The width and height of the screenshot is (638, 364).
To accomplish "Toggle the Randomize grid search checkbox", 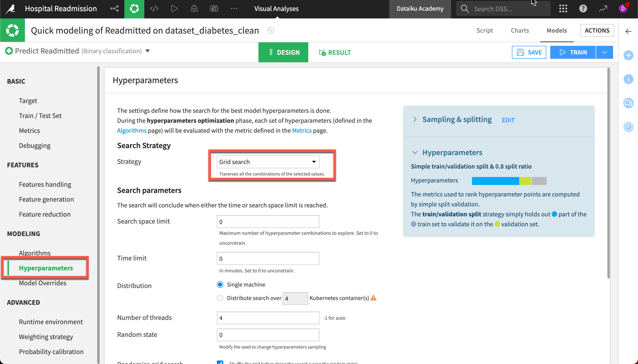I will click(x=220, y=362).
